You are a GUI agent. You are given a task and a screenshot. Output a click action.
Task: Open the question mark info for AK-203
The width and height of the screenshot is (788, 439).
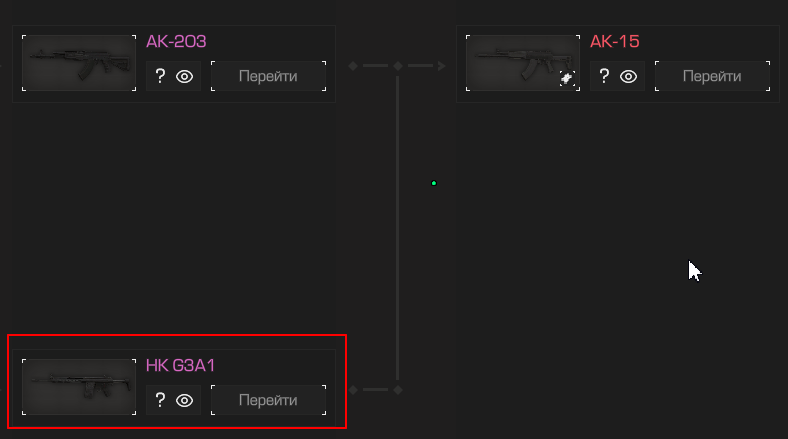click(160, 76)
